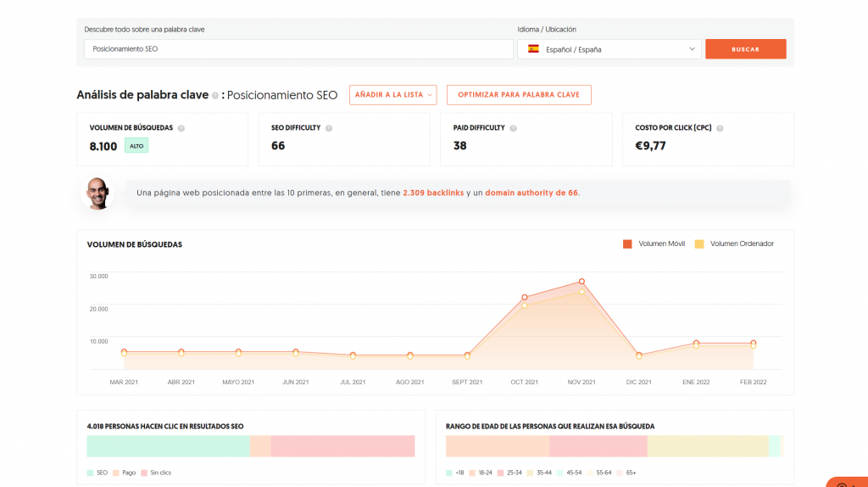Viewport: 868px width, 487px height.
Task: Click the DIC 2021 data point on chart
Action: pos(639,355)
